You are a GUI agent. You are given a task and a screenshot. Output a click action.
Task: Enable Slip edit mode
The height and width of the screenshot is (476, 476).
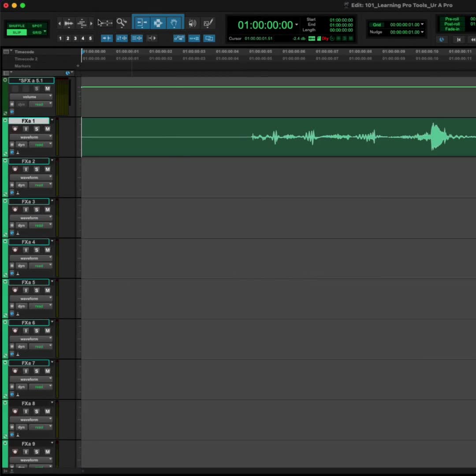pos(17,33)
